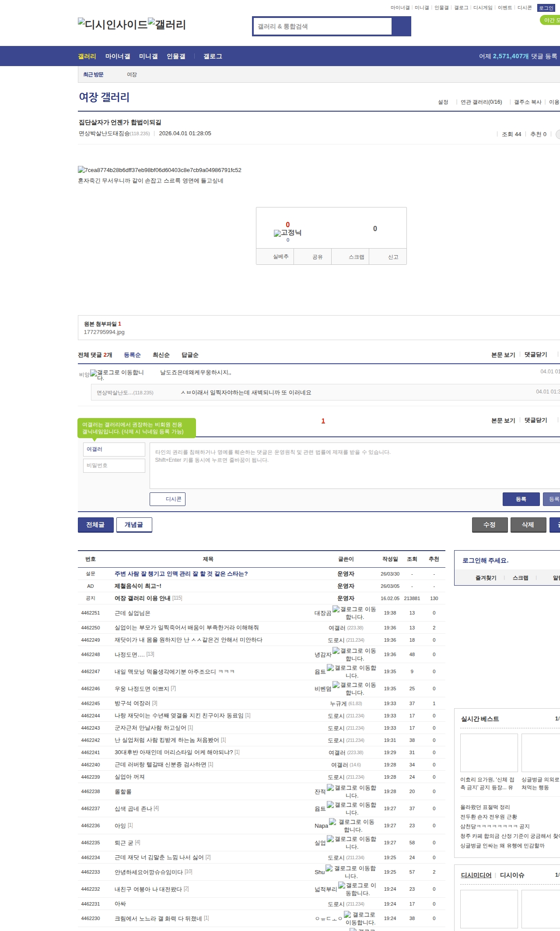Open the post titled 여장 갤러리 이용 안내
Image resolution: width=560 pixels, height=931 pixels.
(x=142, y=598)
